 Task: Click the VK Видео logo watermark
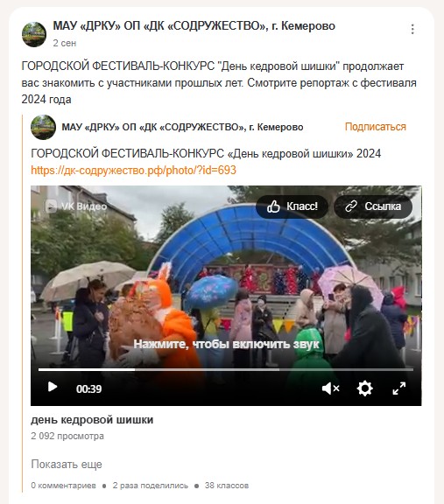[76, 206]
